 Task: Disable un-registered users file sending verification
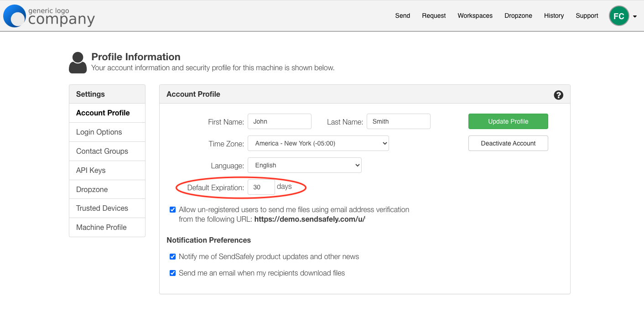click(x=172, y=209)
